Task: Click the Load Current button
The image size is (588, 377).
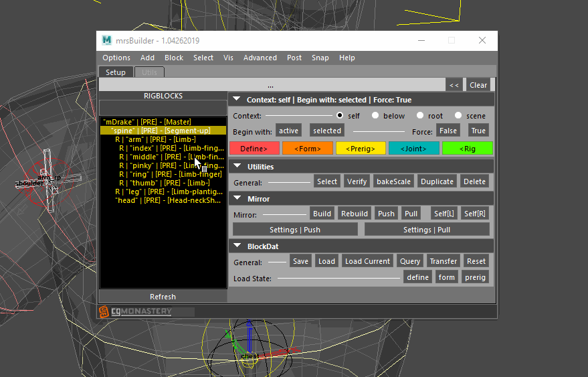Action: click(367, 261)
